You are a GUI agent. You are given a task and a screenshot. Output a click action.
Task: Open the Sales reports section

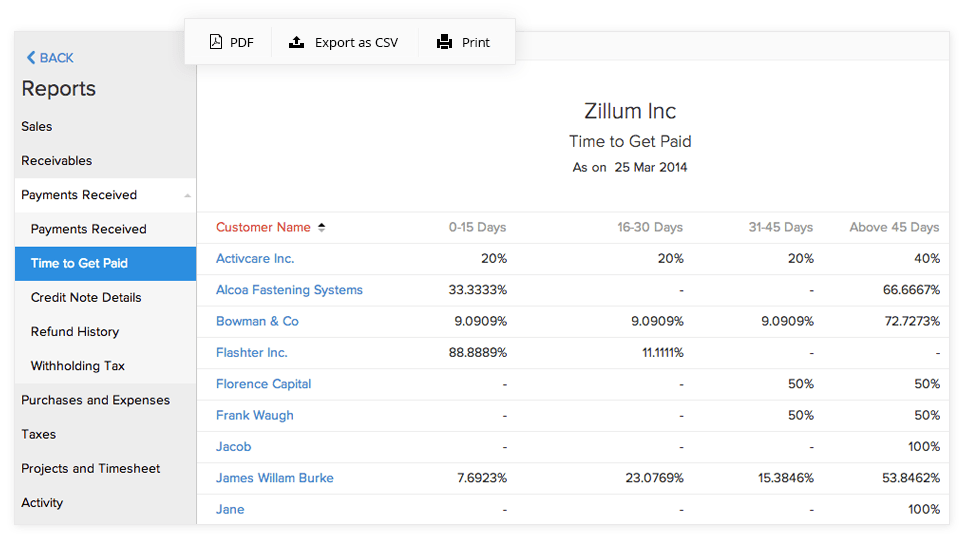pyautogui.click(x=37, y=127)
